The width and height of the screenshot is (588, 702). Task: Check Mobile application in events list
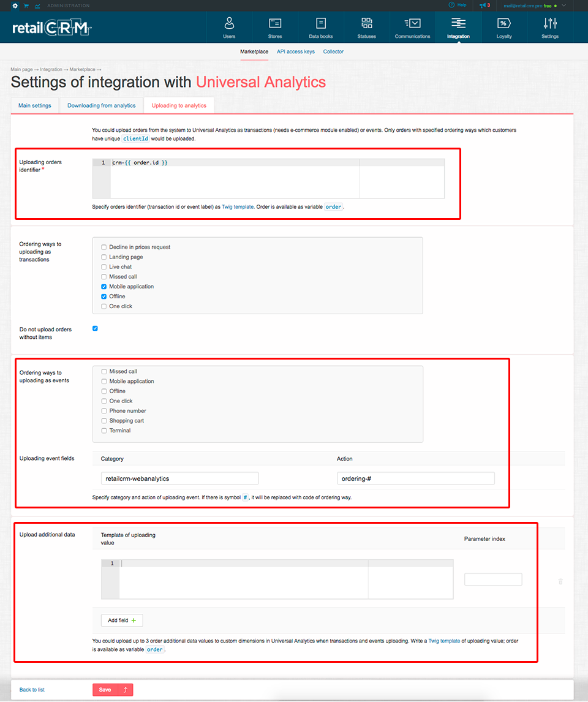click(x=104, y=382)
